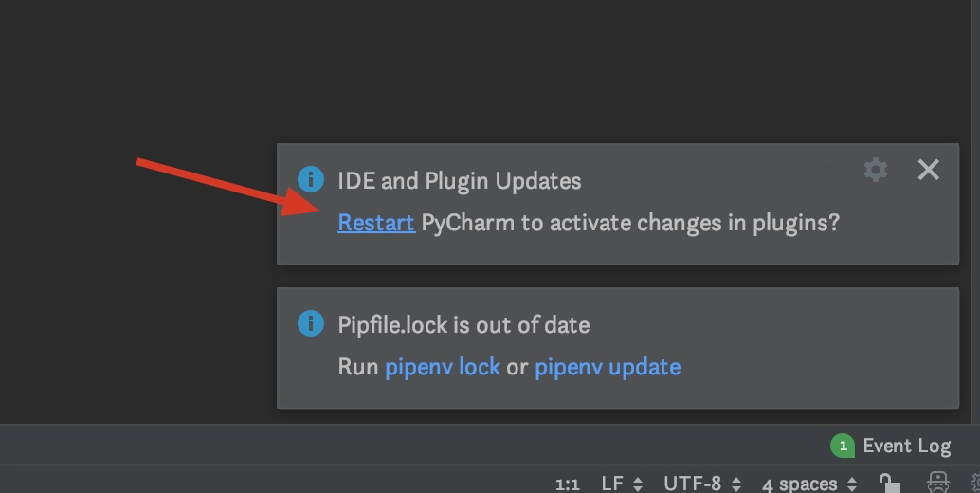Image resolution: width=980 pixels, height=493 pixels.
Task: Click the Restart link to restart PyCharm
Action: 376,223
